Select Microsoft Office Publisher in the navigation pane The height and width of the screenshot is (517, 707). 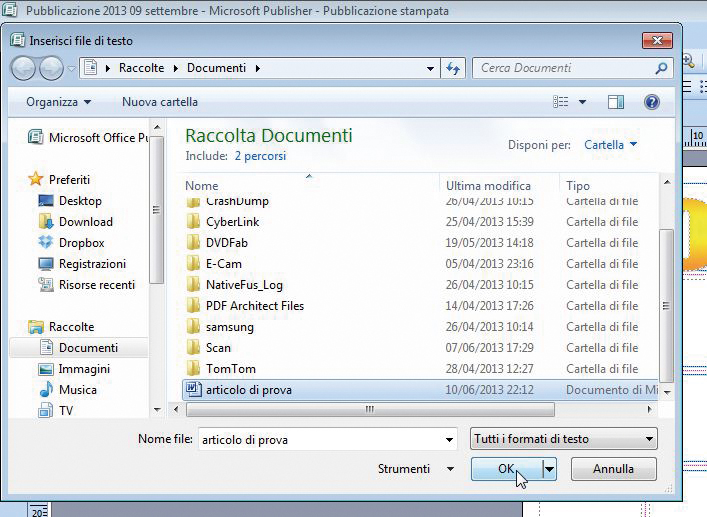coord(88,137)
